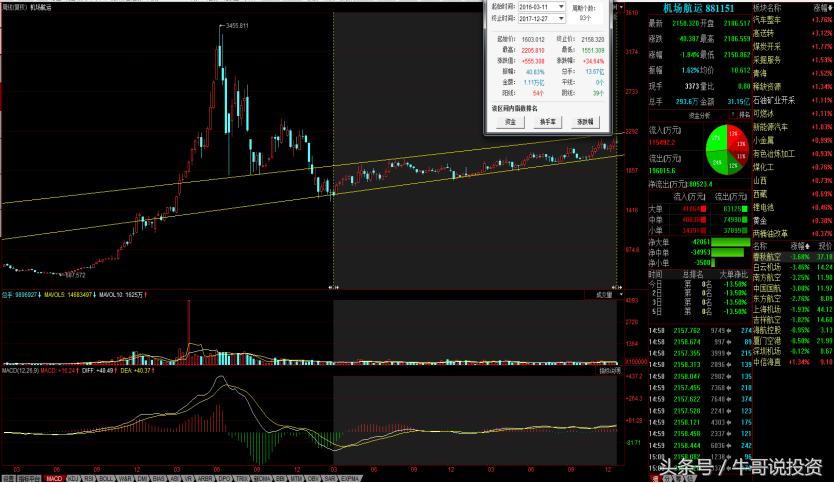This screenshot has width=834, height=483.
Task: Click the 指标说明 button above the MACD panel
Action: [610, 371]
